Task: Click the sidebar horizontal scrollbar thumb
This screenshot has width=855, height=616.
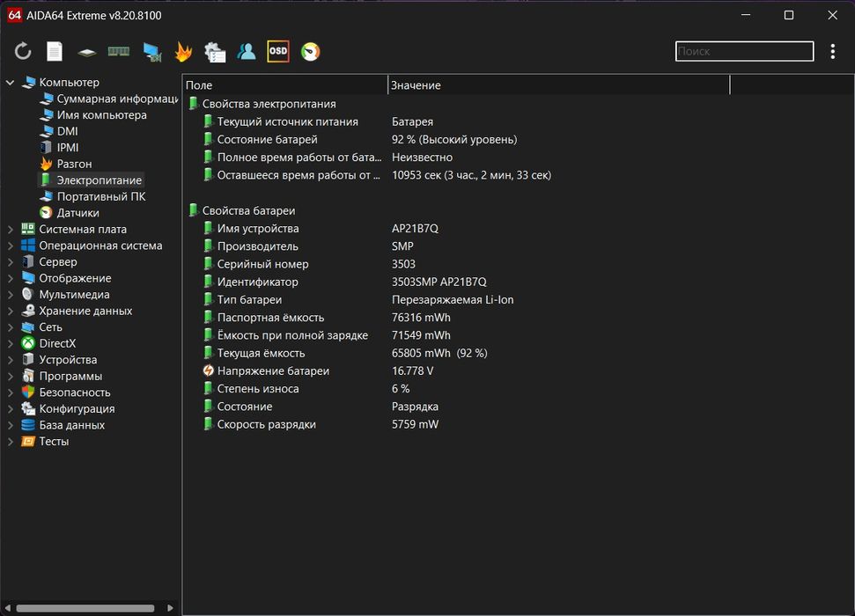Action: tap(85, 608)
